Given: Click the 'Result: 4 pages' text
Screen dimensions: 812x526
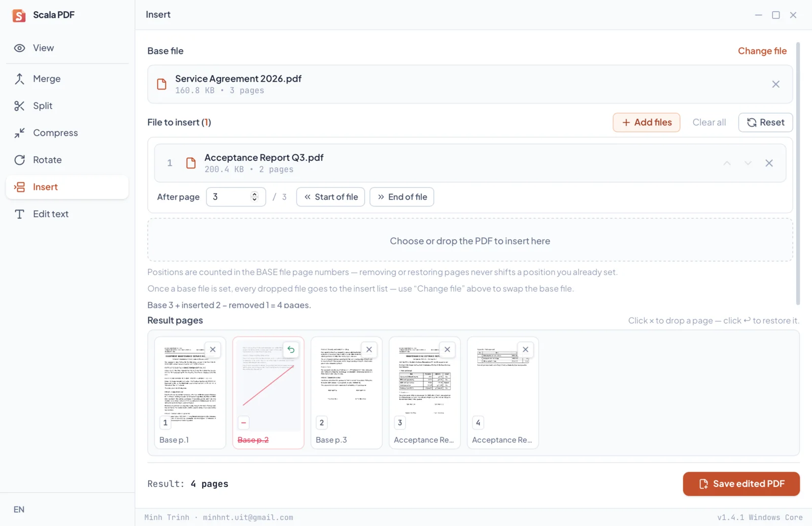Looking at the screenshot, I should click(188, 484).
